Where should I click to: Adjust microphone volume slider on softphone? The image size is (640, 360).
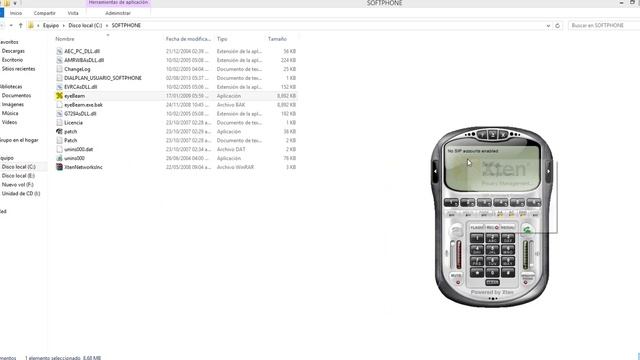click(452, 254)
